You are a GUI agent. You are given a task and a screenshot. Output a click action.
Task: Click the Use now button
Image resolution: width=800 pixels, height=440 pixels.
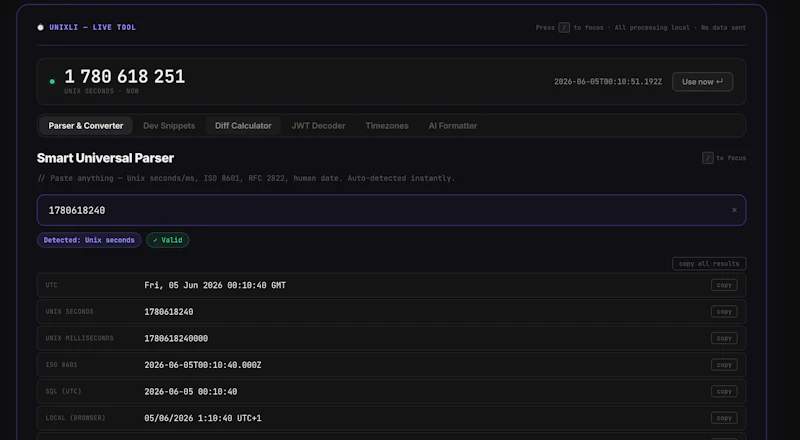point(703,82)
